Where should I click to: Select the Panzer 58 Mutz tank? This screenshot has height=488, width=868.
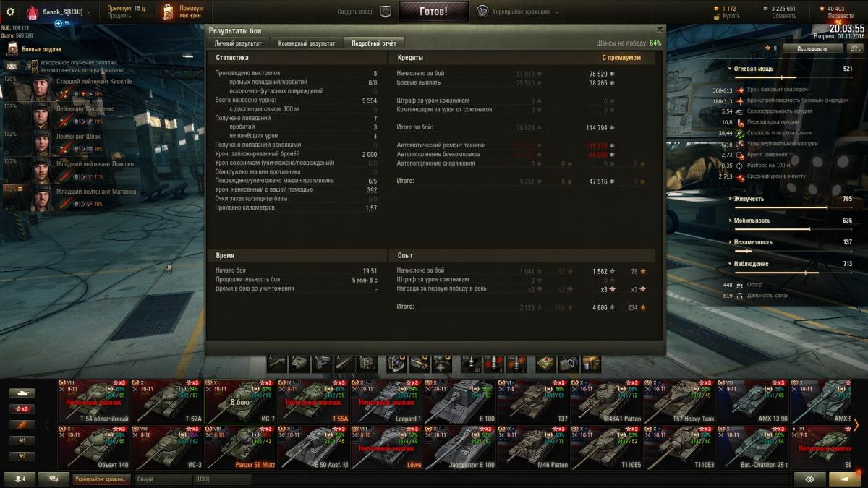point(240,448)
